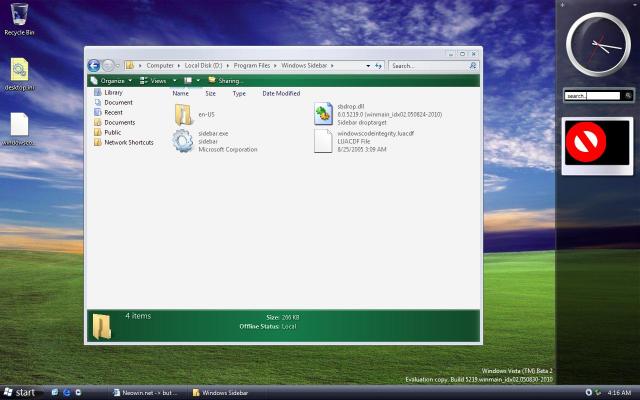
Task: Expand the address bar history dropdown
Action: 367,65
